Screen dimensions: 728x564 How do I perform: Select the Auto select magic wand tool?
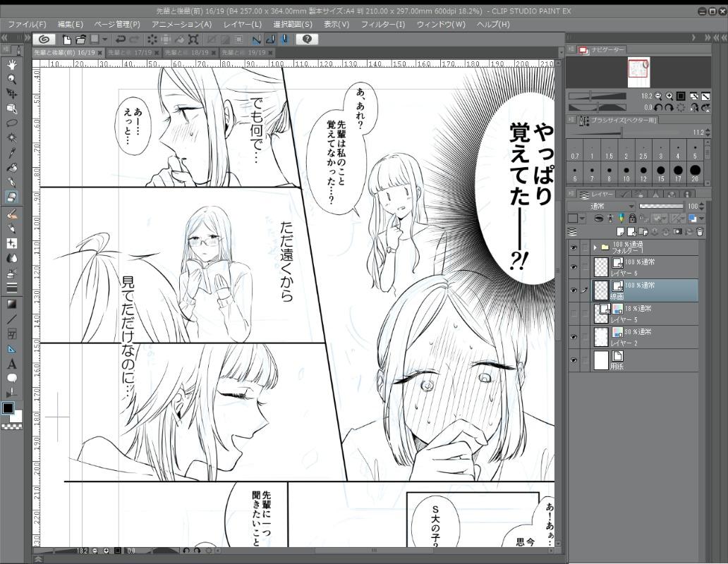[11, 138]
